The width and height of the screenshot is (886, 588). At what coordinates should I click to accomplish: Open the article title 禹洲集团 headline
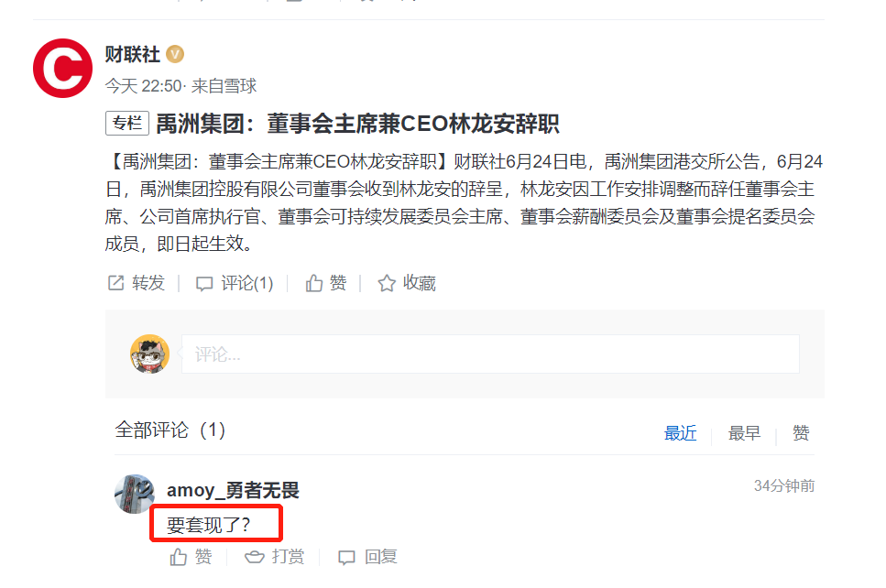(x=357, y=124)
